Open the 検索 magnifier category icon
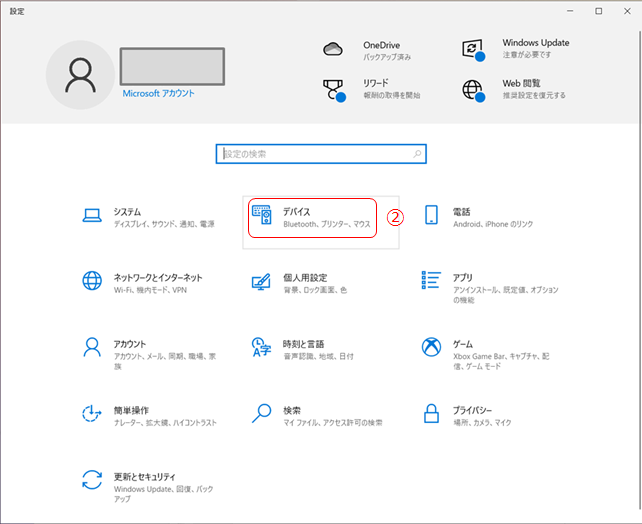This screenshot has width=642, height=524. [x=262, y=413]
